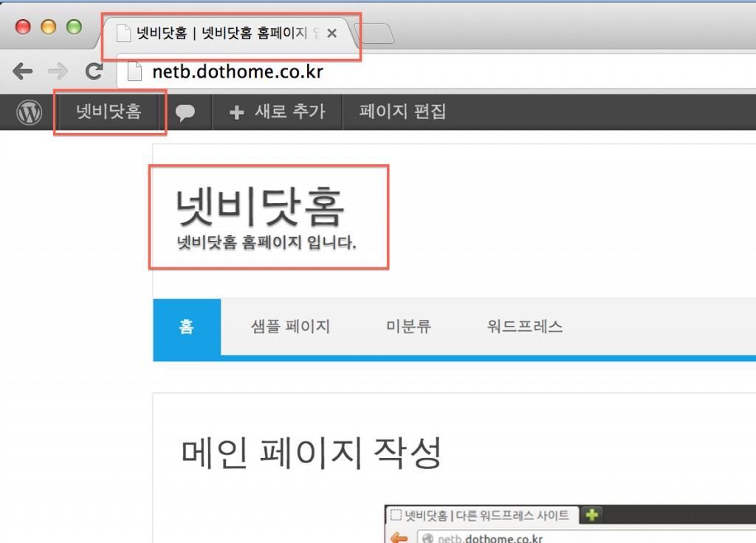
Task: Click the WordPress logo in the admin bar
Action: pos(30,112)
